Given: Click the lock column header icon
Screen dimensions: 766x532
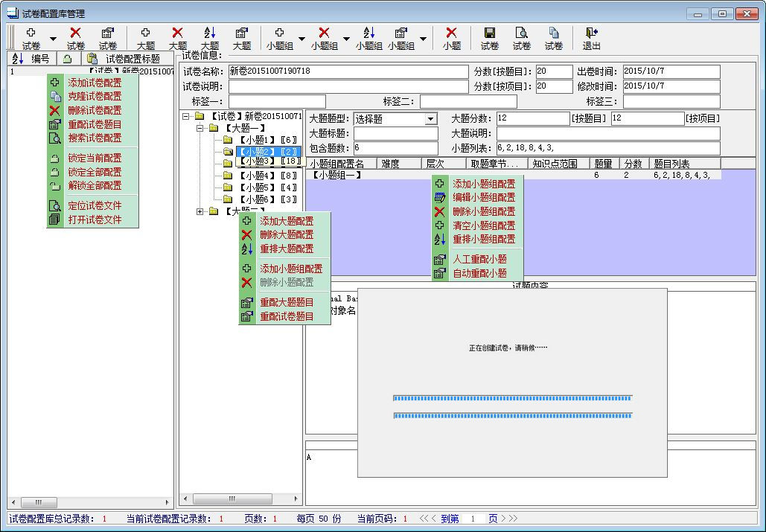Looking at the screenshot, I should 68,59.
